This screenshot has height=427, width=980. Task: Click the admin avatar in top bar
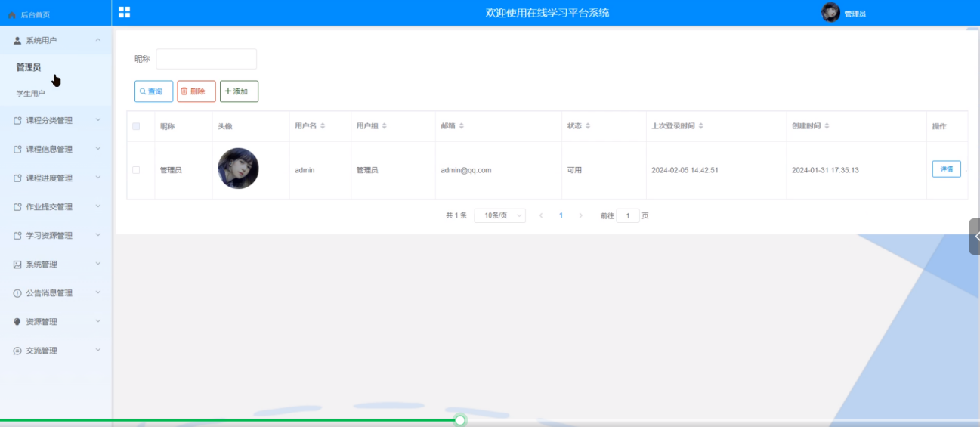(x=831, y=12)
